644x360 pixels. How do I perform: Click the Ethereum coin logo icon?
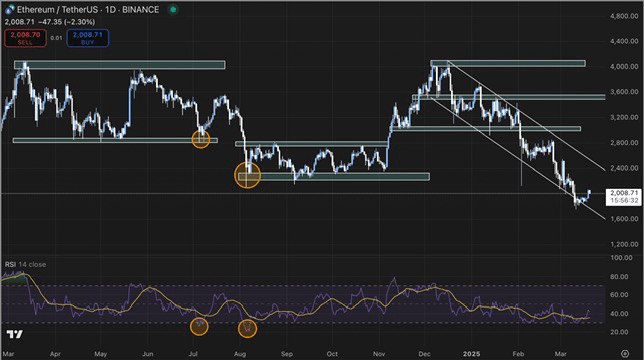[x=9, y=9]
